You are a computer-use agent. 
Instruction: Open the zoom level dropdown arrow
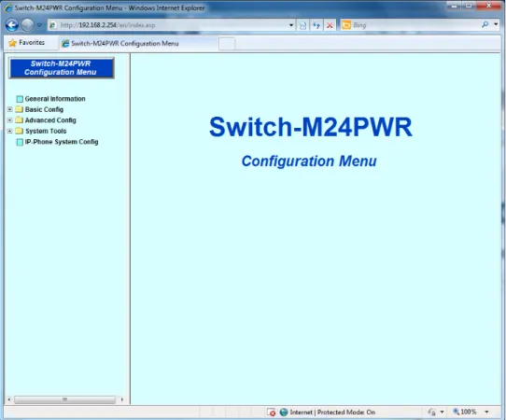point(486,412)
